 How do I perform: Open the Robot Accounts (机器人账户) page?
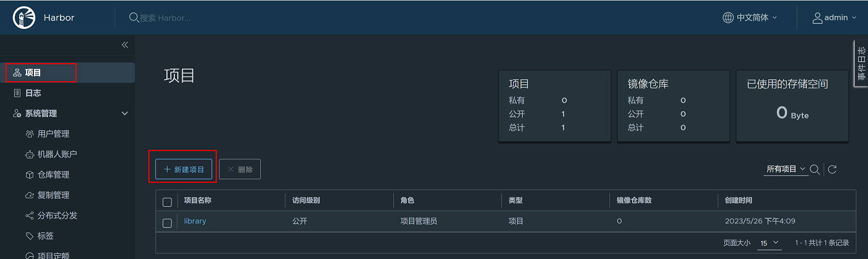pos(57,154)
